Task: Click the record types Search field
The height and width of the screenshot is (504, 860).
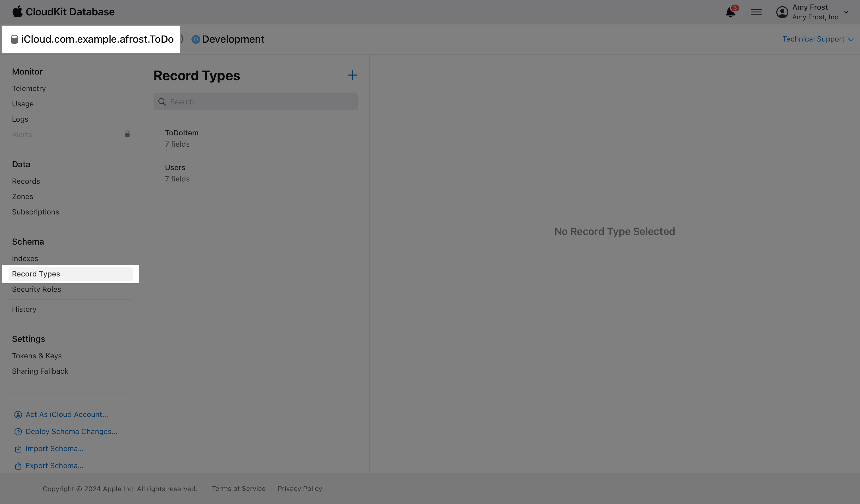Action: coord(259,102)
